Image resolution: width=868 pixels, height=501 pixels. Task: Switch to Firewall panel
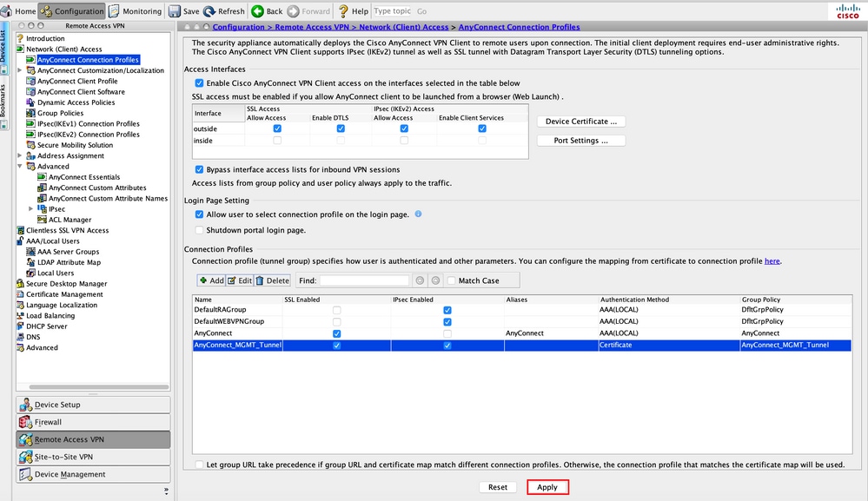click(x=93, y=423)
